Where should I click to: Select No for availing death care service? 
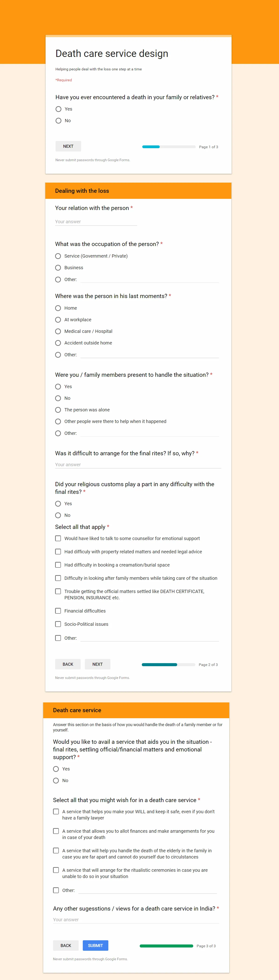56,781
